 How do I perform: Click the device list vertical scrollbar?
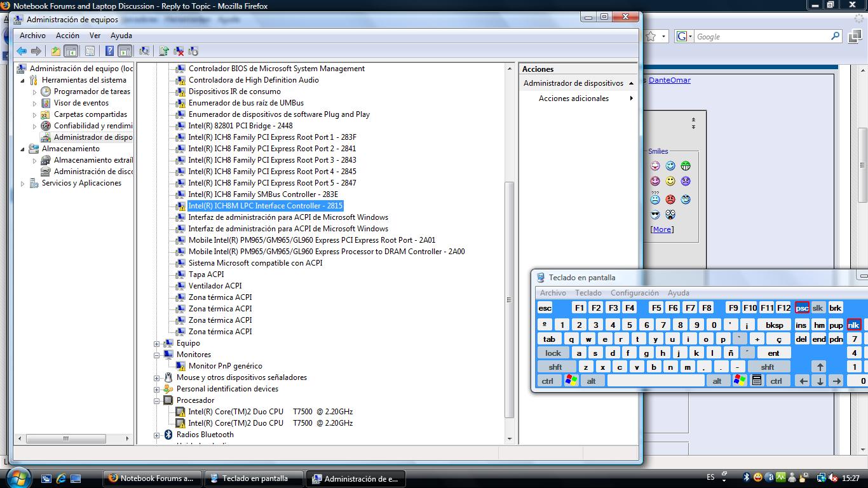pos(509,299)
